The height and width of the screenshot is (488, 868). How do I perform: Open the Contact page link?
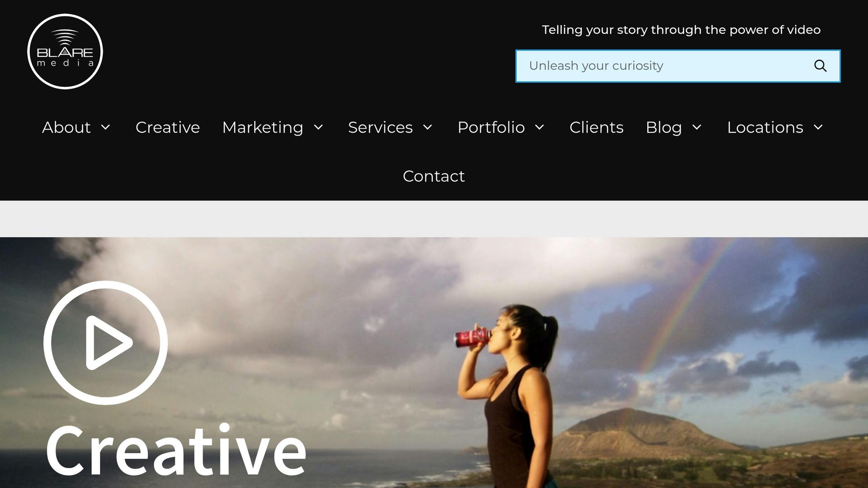click(x=434, y=176)
